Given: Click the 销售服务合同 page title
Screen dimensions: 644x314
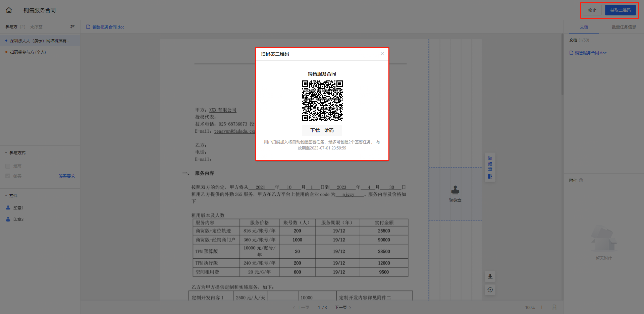Looking at the screenshot, I should click(40, 10).
